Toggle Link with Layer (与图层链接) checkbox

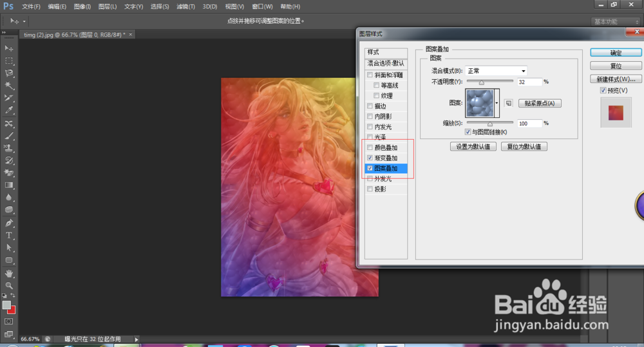tap(468, 132)
